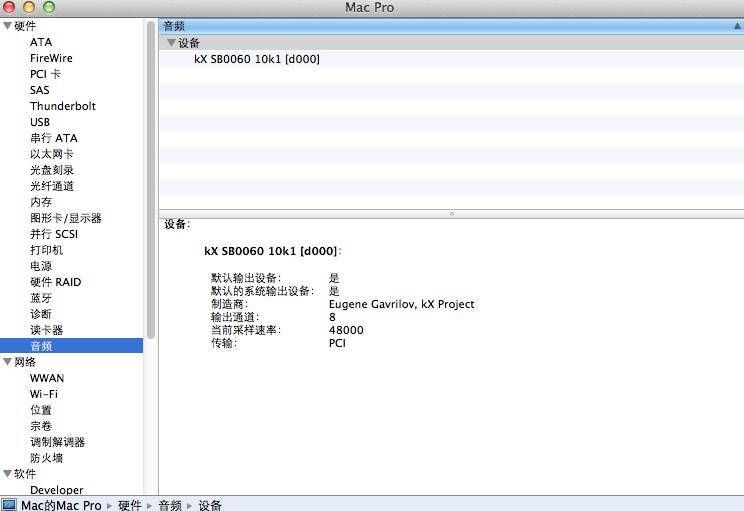Collapse the 设备 disclosure triangle in list
This screenshot has height=511, width=744.
click(x=171, y=43)
